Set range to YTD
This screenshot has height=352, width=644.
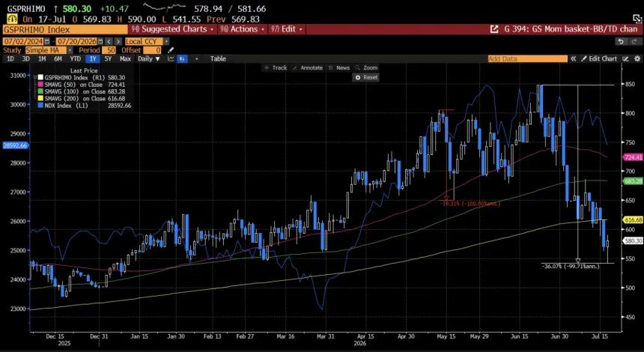click(75, 58)
